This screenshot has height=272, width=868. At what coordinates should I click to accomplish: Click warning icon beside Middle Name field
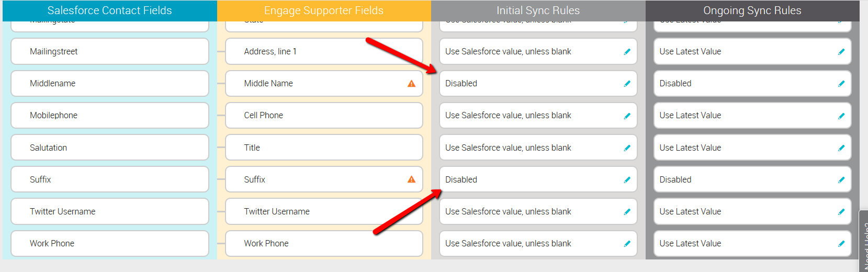click(x=412, y=84)
